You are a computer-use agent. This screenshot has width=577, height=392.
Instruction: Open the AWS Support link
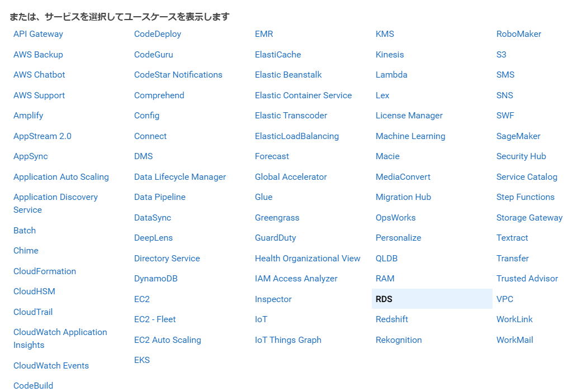pyautogui.click(x=39, y=95)
